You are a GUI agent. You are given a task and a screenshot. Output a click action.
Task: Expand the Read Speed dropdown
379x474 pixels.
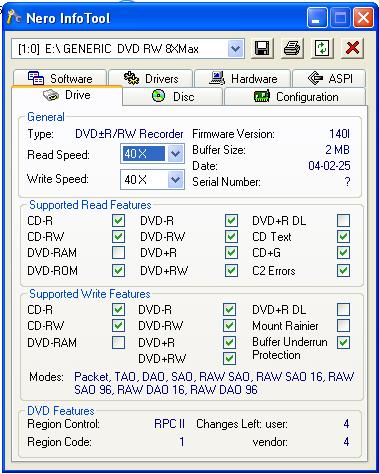click(x=175, y=154)
